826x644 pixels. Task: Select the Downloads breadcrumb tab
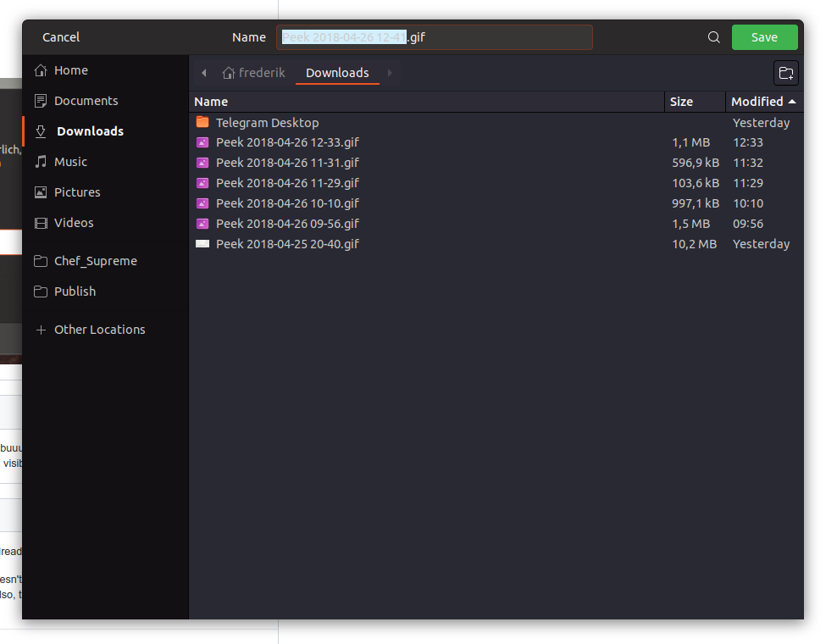pyautogui.click(x=337, y=73)
